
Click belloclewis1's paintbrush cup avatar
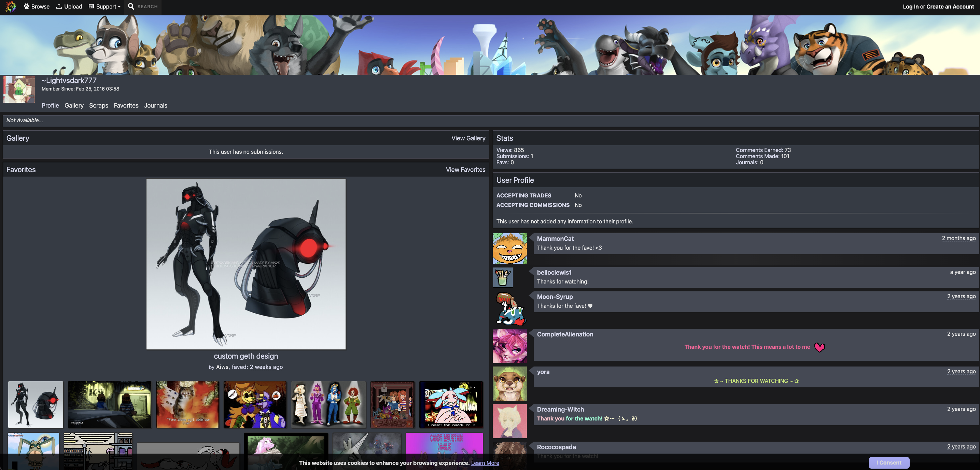(503, 277)
